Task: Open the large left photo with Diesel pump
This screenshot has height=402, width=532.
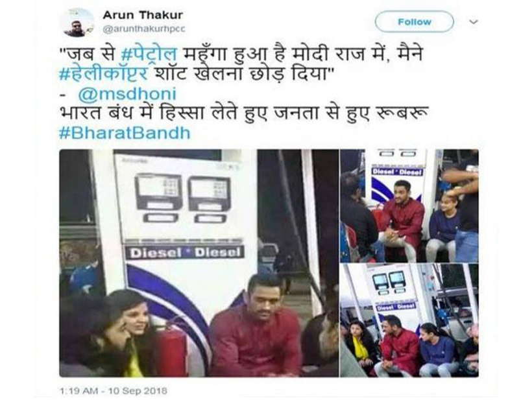Action: 199,263
